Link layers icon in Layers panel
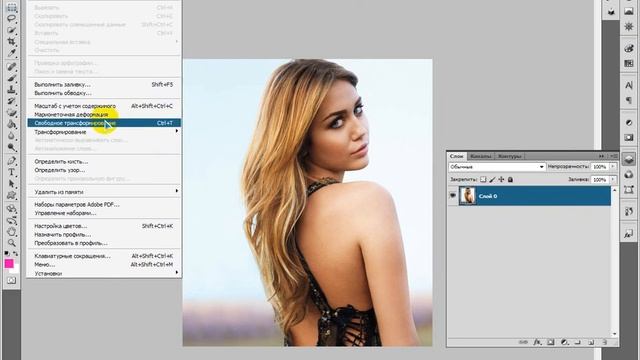 [x=523, y=342]
